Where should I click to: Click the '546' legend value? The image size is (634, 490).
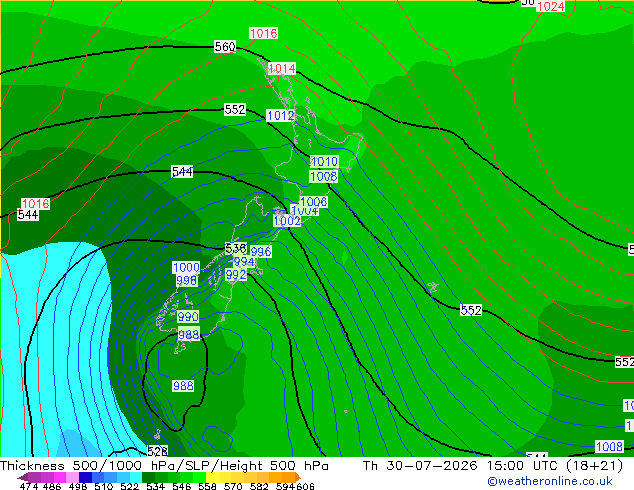coord(182,486)
